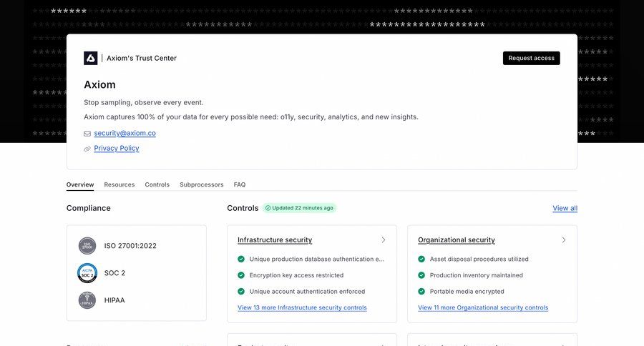Click Unique production database authentication text
This screenshot has width=644, height=346.
[x=317, y=259]
